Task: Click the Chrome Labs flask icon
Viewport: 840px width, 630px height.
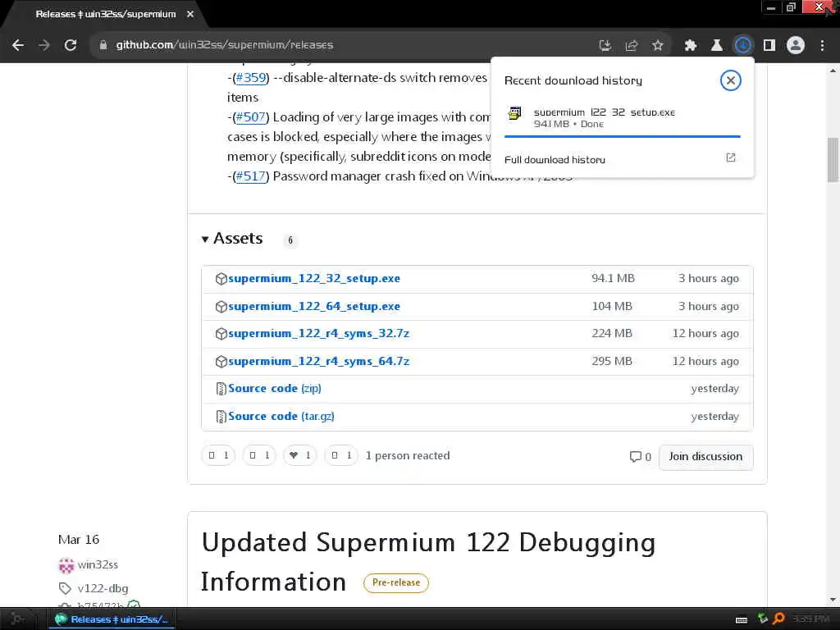Action: click(717, 46)
